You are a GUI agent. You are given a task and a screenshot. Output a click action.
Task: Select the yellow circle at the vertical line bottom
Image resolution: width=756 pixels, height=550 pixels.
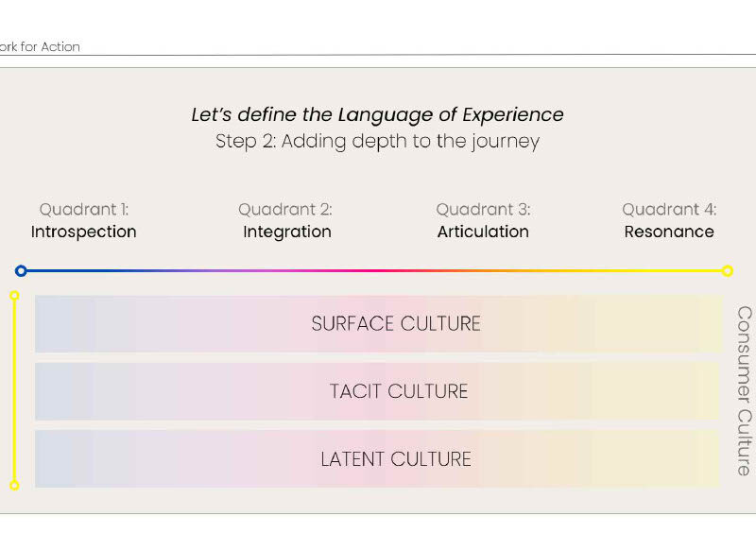point(14,485)
